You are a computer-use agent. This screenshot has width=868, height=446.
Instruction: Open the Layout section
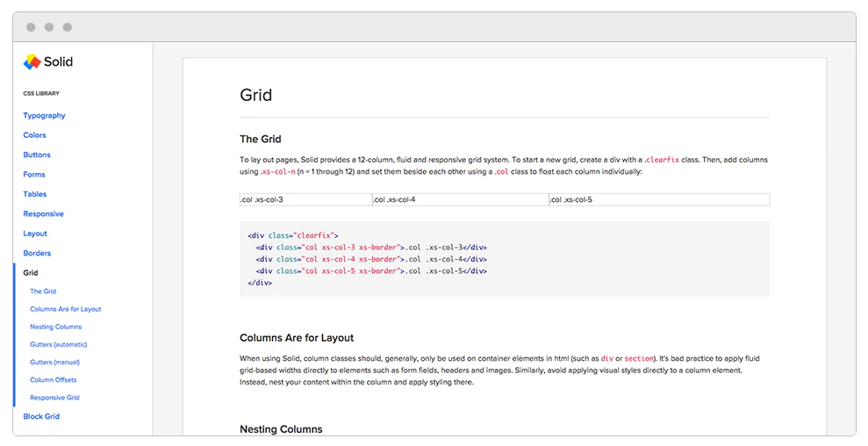click(35, 234)
